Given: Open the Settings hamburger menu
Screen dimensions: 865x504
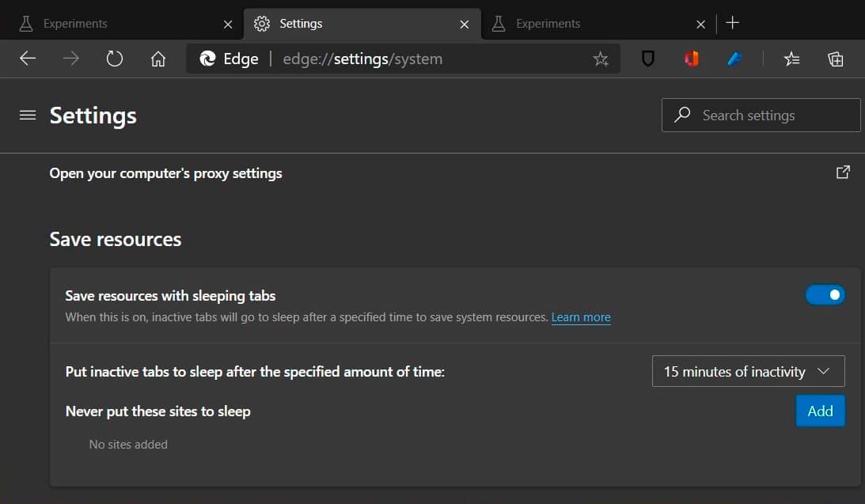Looking at the screenshot, I should [28, 116].
